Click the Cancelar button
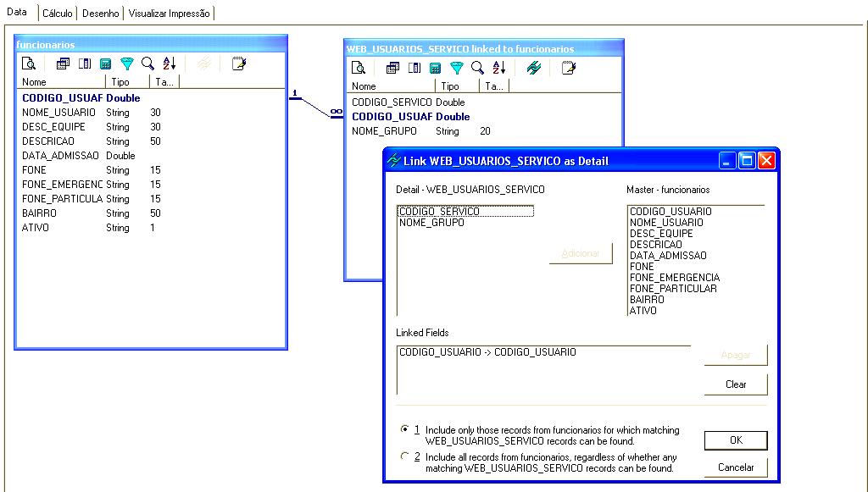Viewport: 868px width, 492px height. coord(736,467)
